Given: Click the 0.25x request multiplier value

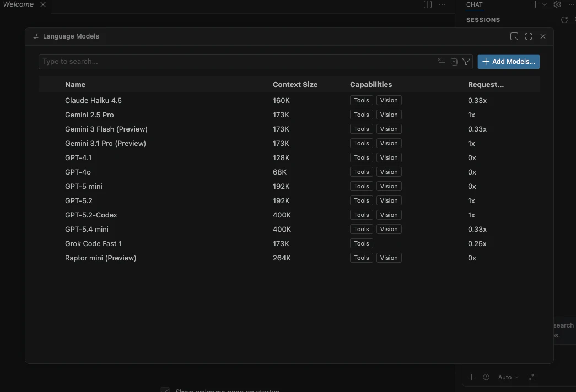Looking at the screenshot, I should point(477,243).
